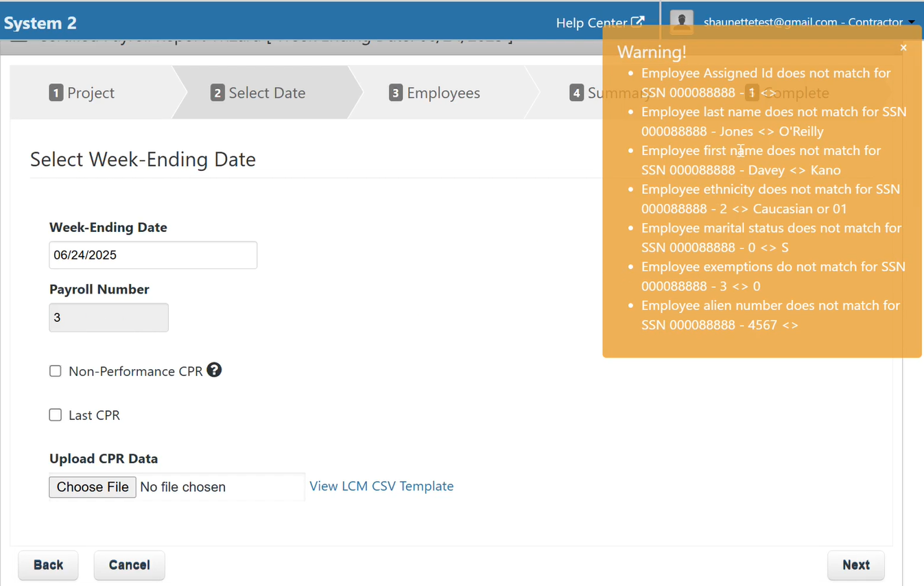
Task: Click the System 2 logo text
Action: tap(40, 22)
